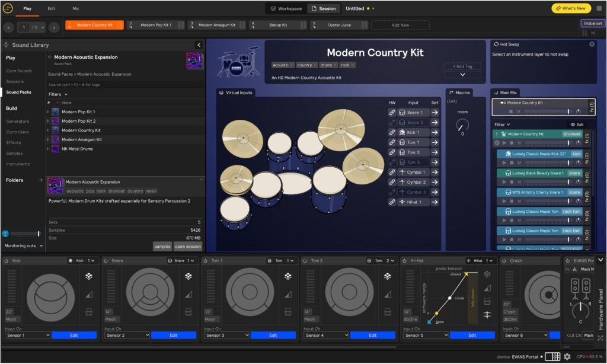Click stop button on Ludwig Black Beauty Snare
The image size is (607, 364).
(x=512, y=182)
